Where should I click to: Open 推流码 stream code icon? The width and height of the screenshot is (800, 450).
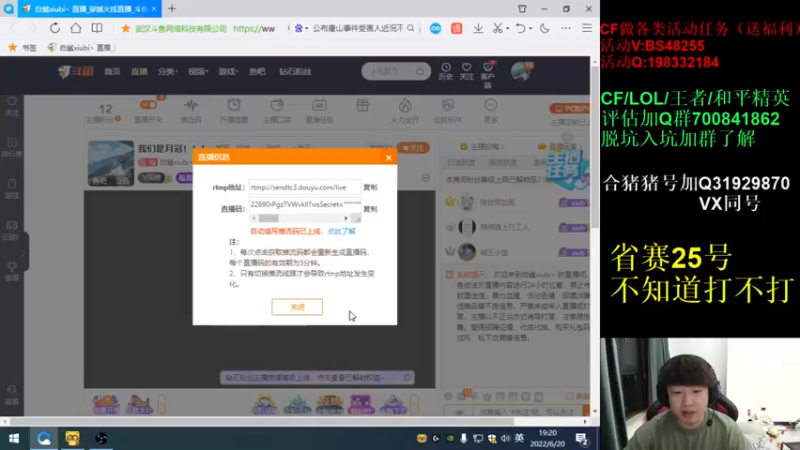[191, 111]
